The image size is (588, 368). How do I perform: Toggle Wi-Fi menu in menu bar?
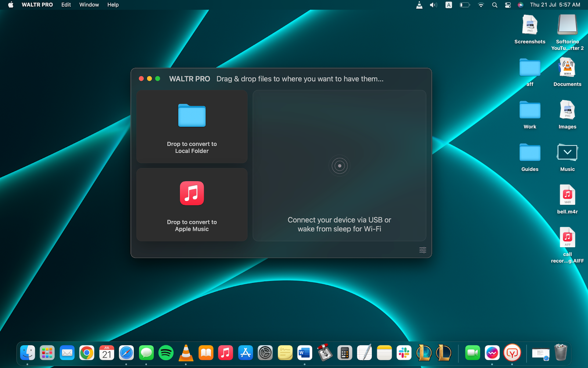(481, 5)
